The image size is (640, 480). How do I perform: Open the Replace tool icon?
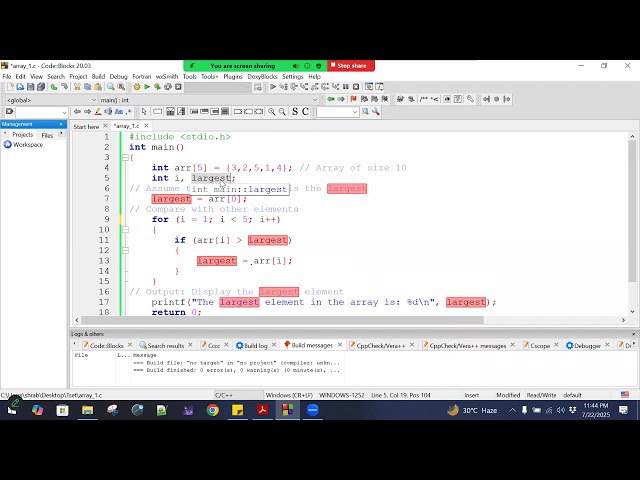click(121, 87)
